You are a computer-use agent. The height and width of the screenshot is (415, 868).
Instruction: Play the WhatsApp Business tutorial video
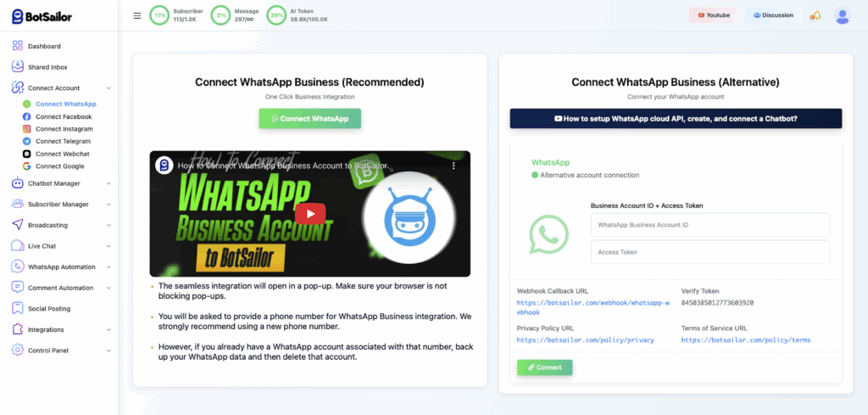(x=310, y=214)
